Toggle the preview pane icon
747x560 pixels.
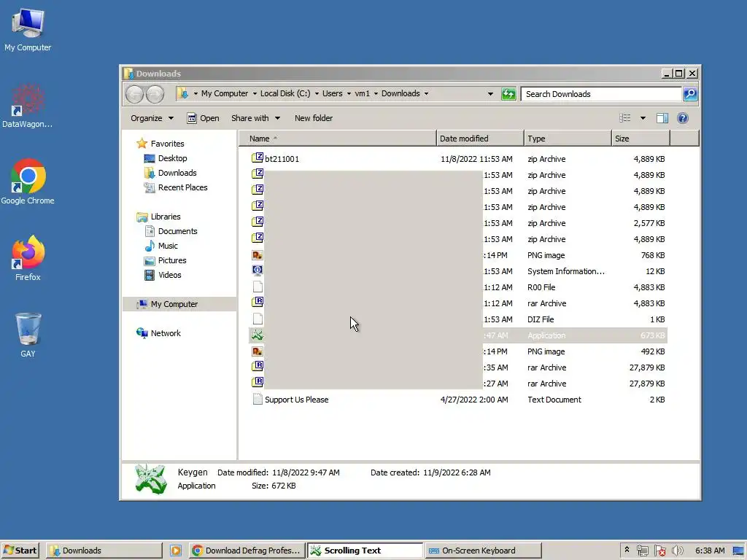(662, 118)
